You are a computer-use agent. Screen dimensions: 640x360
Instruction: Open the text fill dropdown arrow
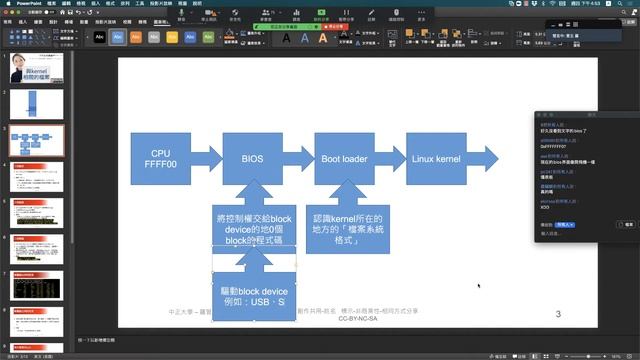[352, 34]
